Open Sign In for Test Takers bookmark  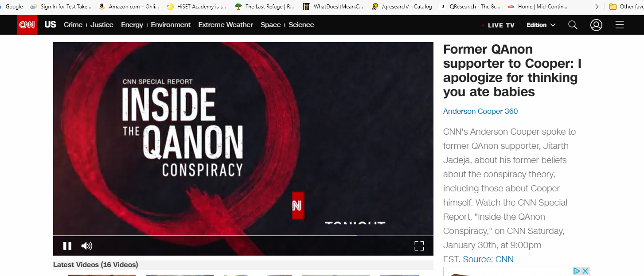(61, 7)
